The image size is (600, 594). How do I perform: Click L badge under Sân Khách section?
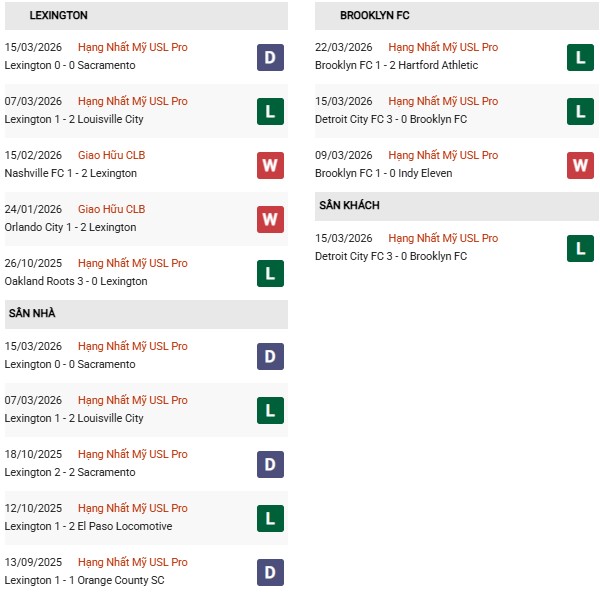pyautogui.click(x=580, y=248)
